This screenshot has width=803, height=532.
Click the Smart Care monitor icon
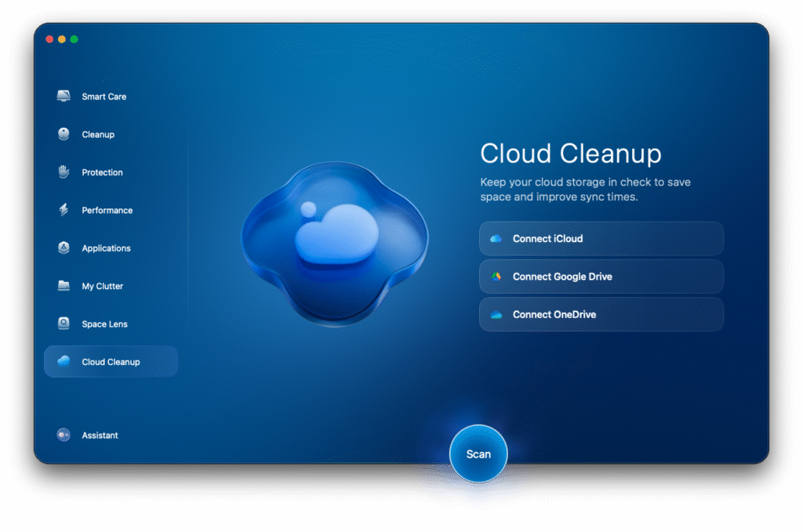pyautogui.click(x=64, y=96)
